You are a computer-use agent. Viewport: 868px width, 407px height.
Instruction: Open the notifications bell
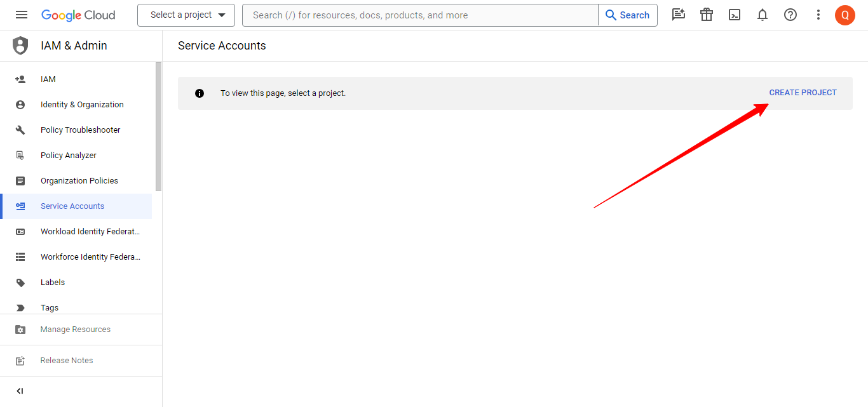(763, 15)
